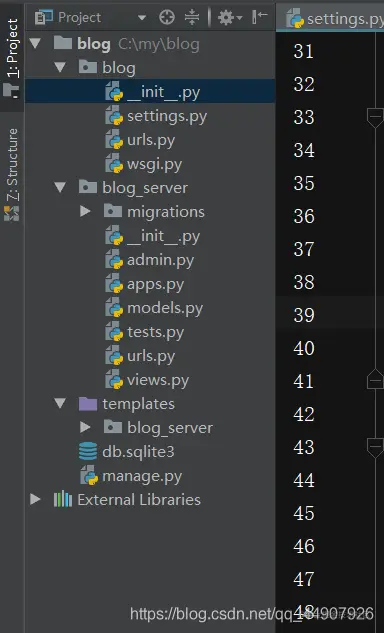Click the purple templates folder icon
Image resolution: width=384 pixels, height=633 pixels.
[88, 403]
